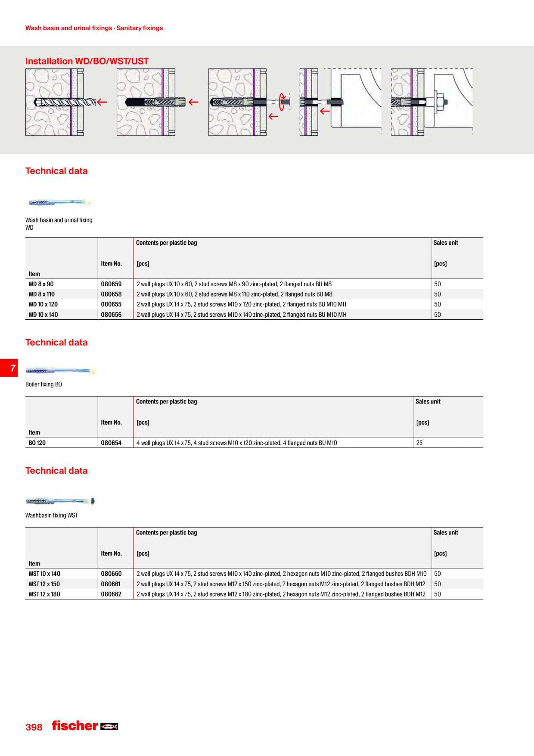Click item cell 'WD 8 x 90'

pyautogui.click(x=41, y=284)
